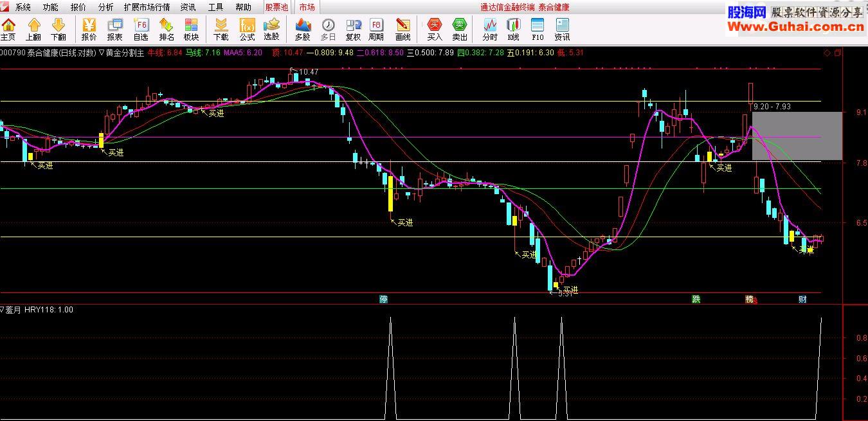Open 帮助 menu
Viewport: 868px width, 421px height.
(243, 7)
